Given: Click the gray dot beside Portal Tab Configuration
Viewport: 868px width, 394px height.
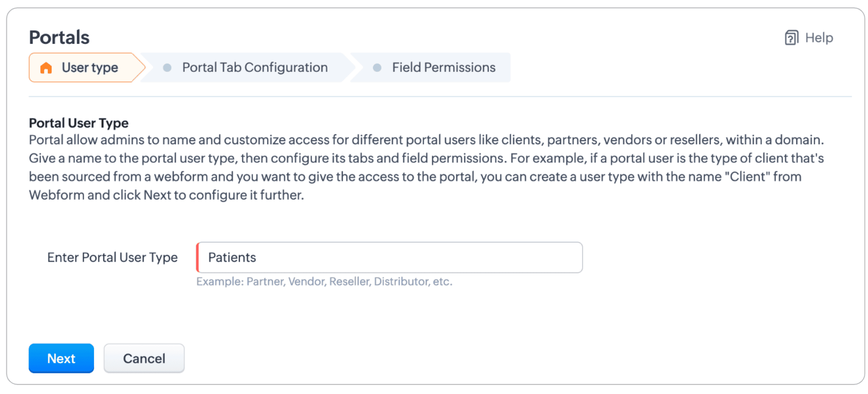Looking at the screenshot, I should (167, 68).
